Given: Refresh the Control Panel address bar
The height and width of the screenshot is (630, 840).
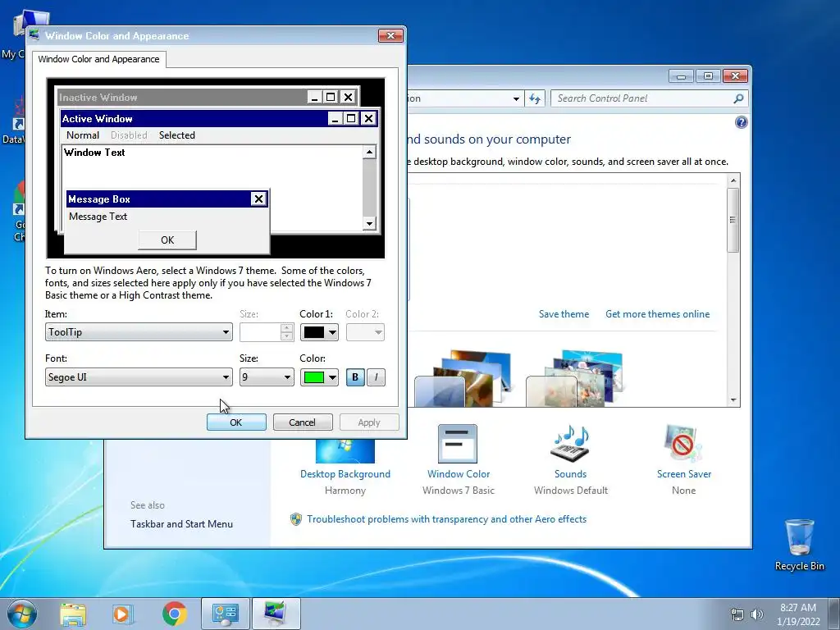Looking at the screenshot, I should (535, 98).
